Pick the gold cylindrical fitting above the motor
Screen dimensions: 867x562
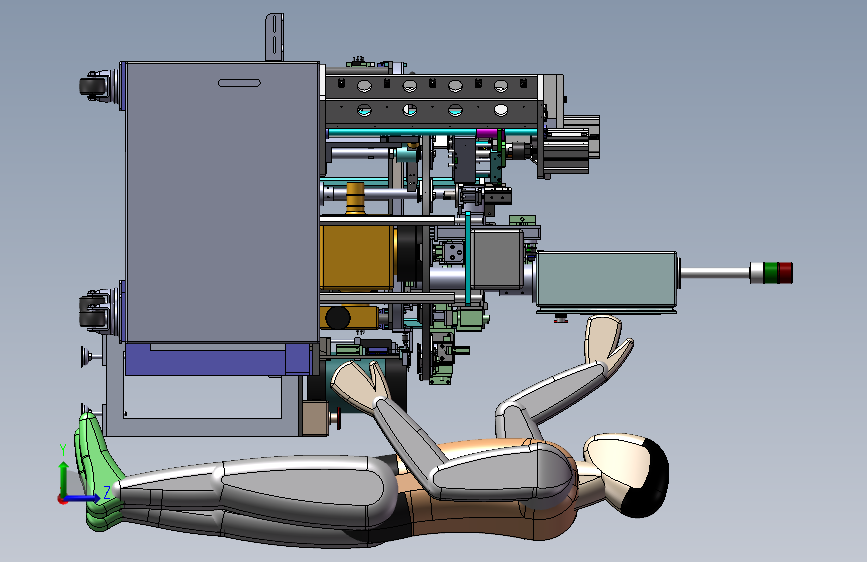[x=356, y=198]
